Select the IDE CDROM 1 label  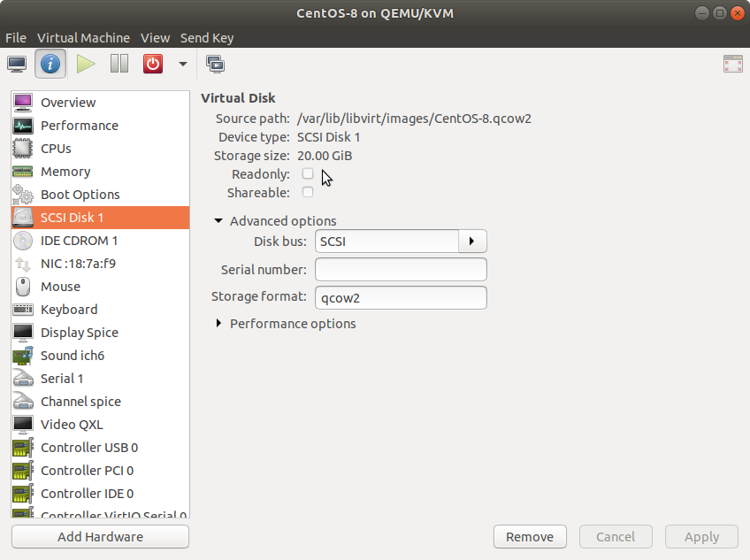79,241
